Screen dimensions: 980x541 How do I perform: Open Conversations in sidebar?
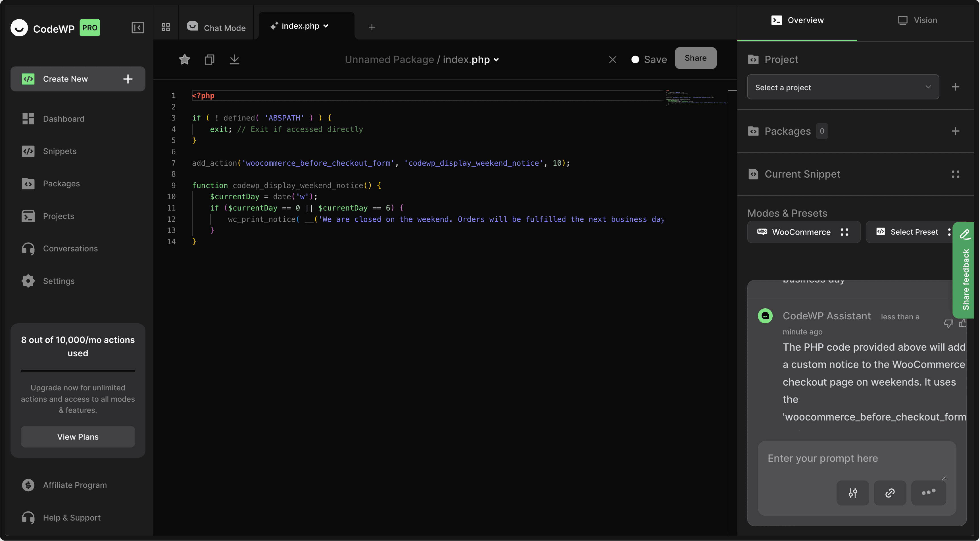point(78,248)
